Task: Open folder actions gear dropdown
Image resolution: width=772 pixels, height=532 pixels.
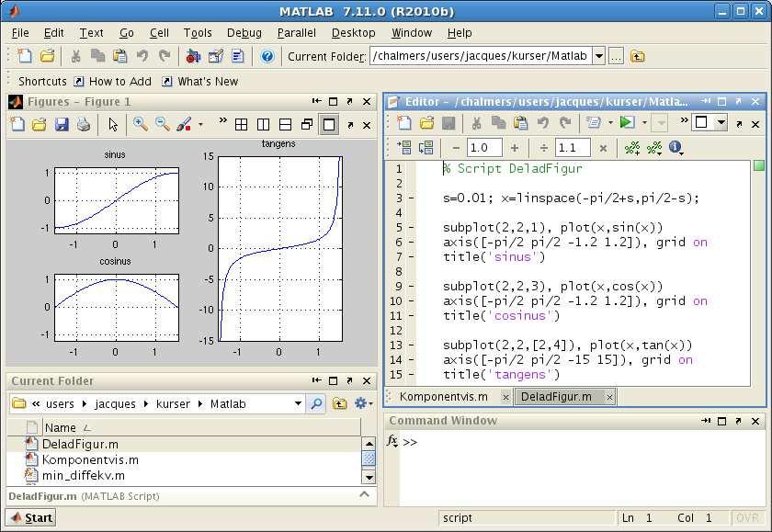Action: pyautogui.click(x=363, y=404)
